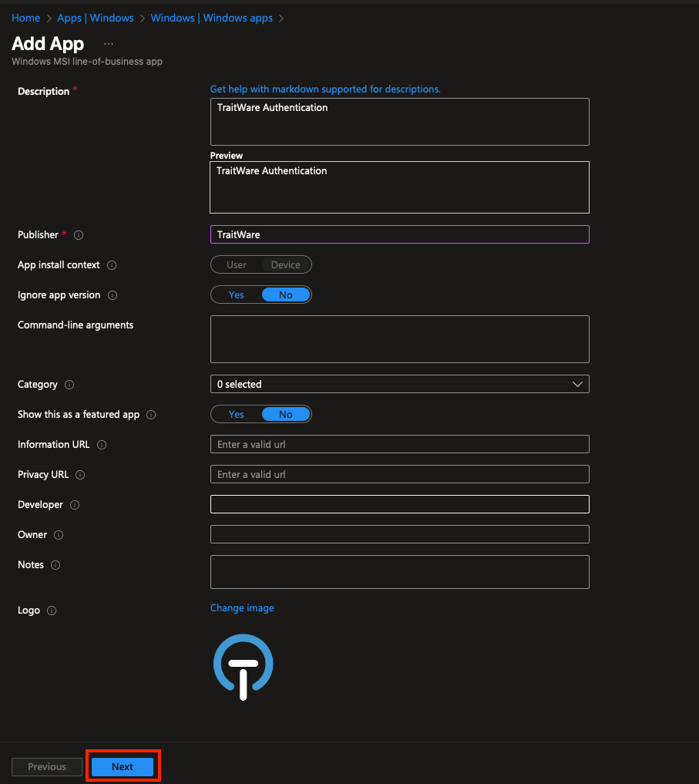Show info for App install context

[112, 265]
